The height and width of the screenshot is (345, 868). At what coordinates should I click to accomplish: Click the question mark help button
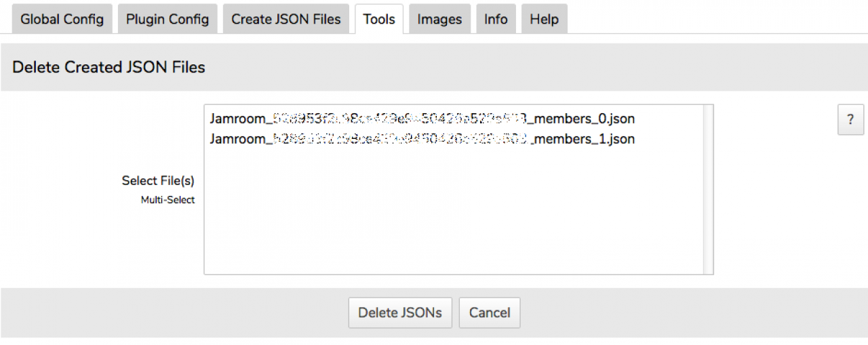click(x=851, y=119)
